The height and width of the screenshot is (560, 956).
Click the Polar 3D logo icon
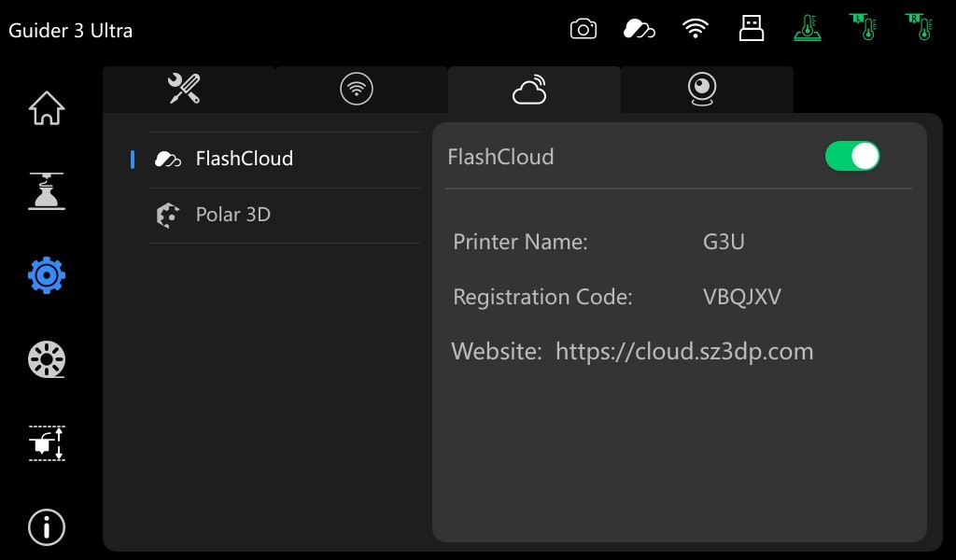(168, 215)
